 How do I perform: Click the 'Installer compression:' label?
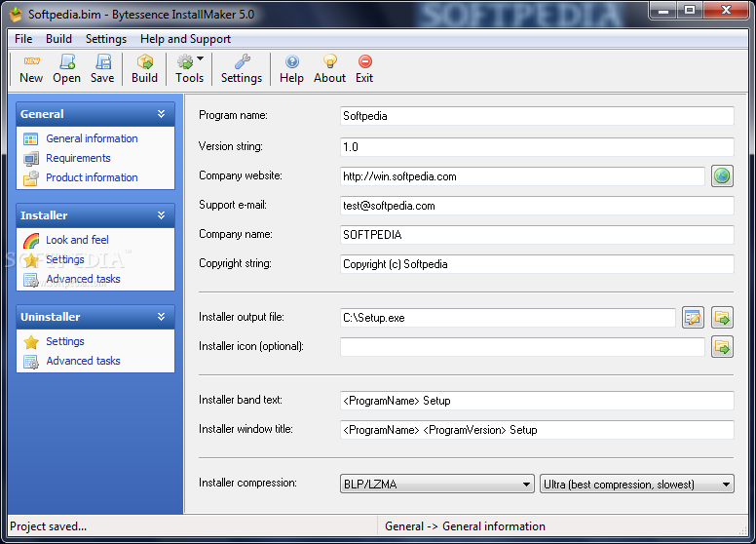247,483
